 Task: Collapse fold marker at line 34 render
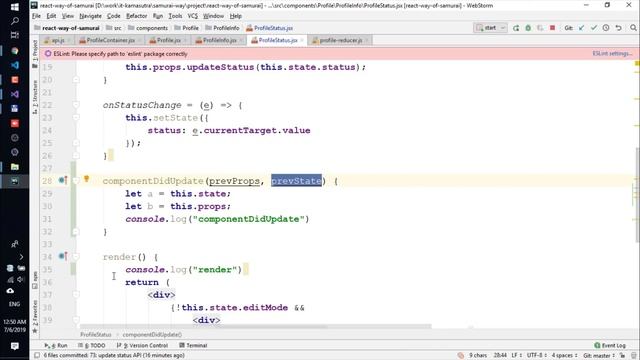[76, 257]
